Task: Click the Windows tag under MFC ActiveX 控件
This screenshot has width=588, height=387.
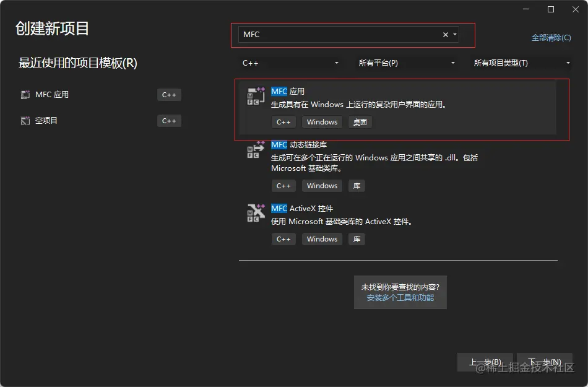Action: pos(322,239)
